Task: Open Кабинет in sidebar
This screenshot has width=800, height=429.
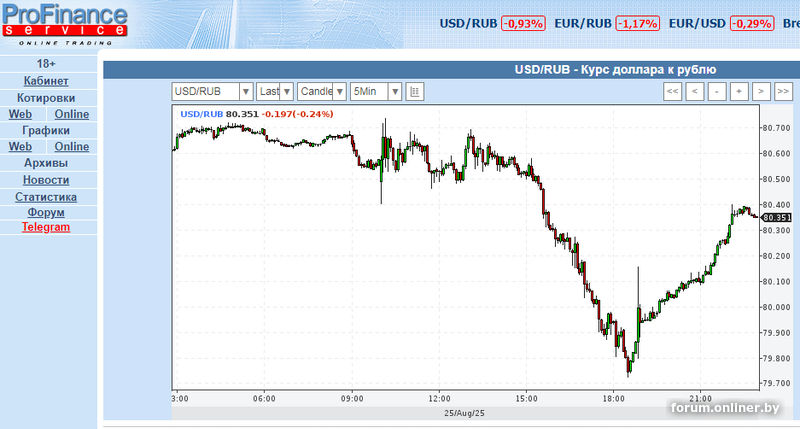Action: 46,81
